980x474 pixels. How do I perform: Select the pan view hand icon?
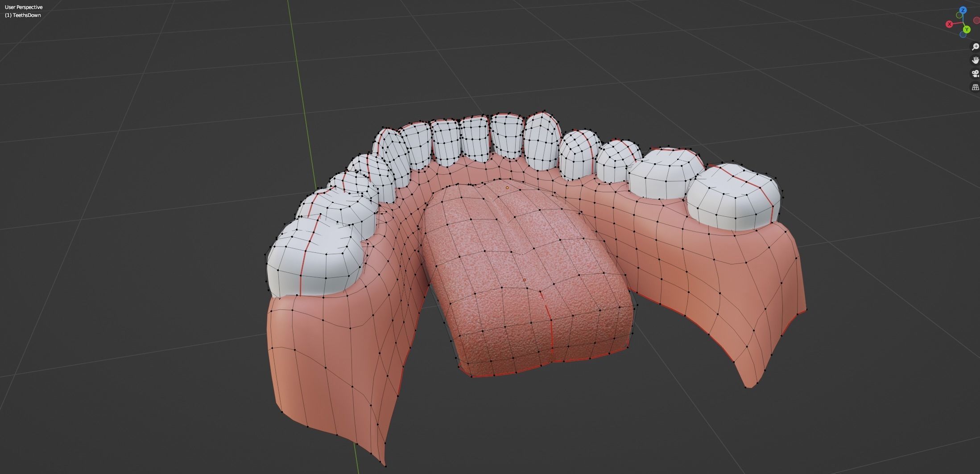pos(975,60)
